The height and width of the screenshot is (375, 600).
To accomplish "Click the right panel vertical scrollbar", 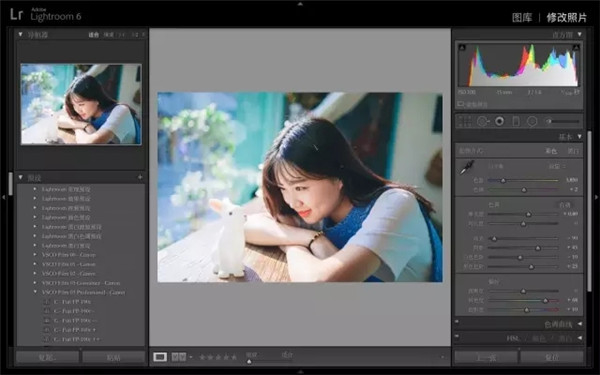I will (590, 211).
